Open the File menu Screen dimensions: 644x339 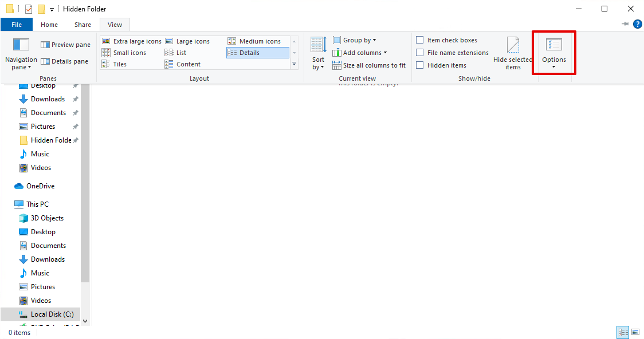(x=17, y=25)
